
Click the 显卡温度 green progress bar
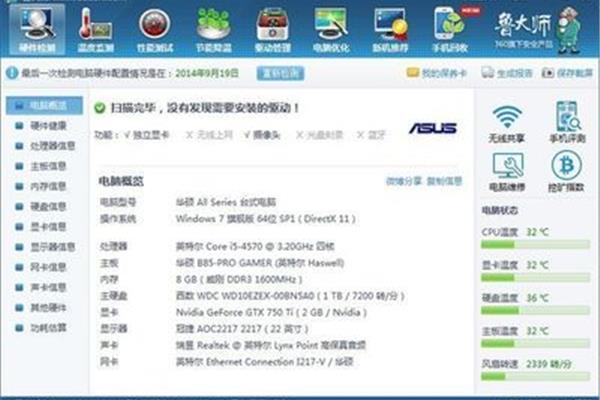[x=535, y=278]
